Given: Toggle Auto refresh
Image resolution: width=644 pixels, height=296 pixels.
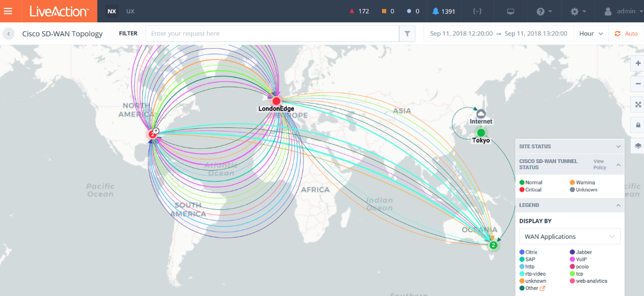Looking at the screenshot, I should click(x=626, y=34).
